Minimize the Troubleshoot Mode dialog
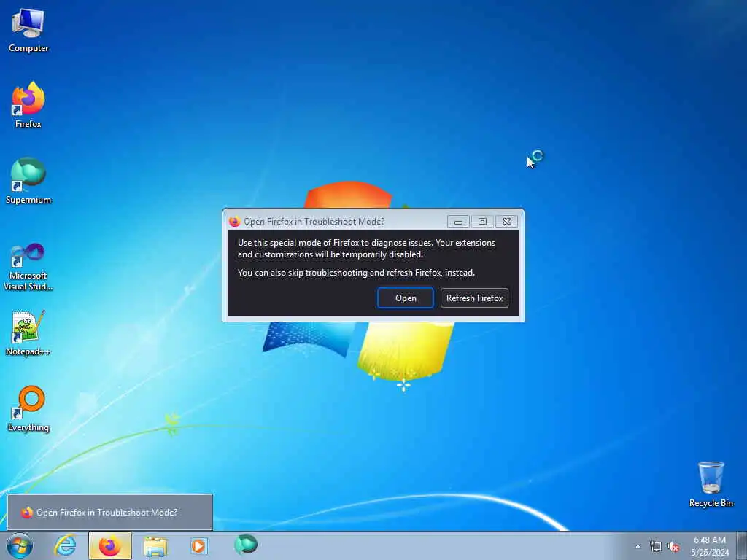Screen dimensions: 747x560 pos(458,222)
